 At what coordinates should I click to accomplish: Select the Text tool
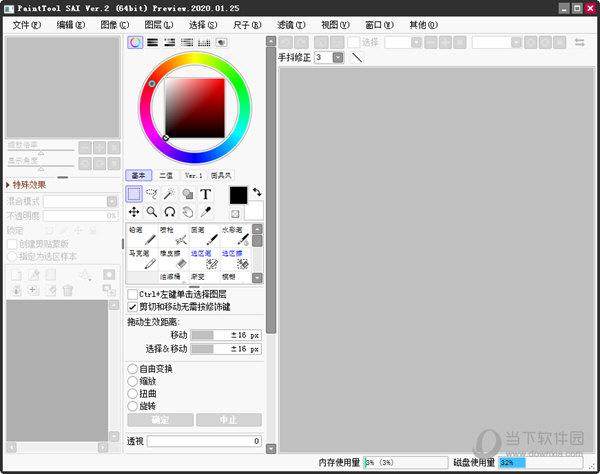(x=205, y=194)
